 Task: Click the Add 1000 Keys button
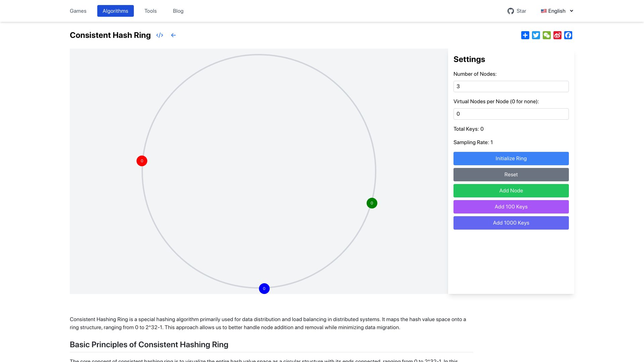coord(511,223)
